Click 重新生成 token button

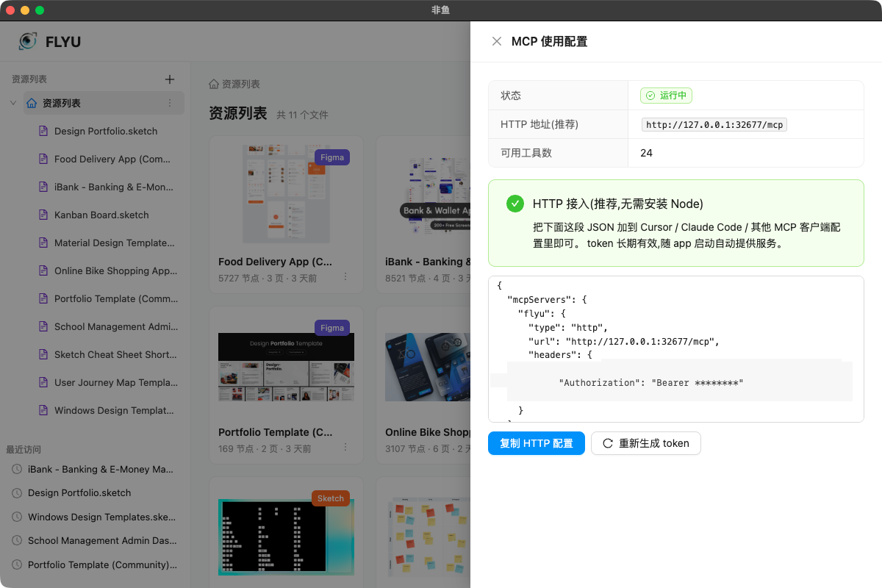[x=646, y=443]
